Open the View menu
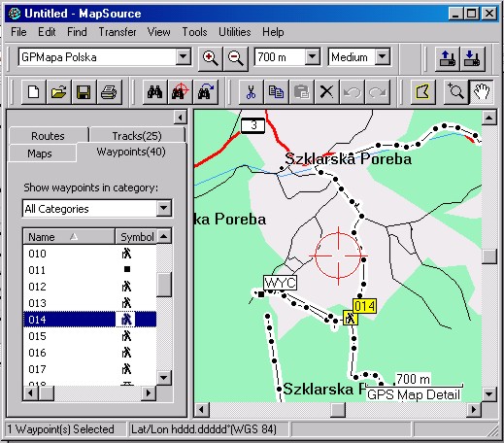 pyautogui.click(x=158, y=32)
